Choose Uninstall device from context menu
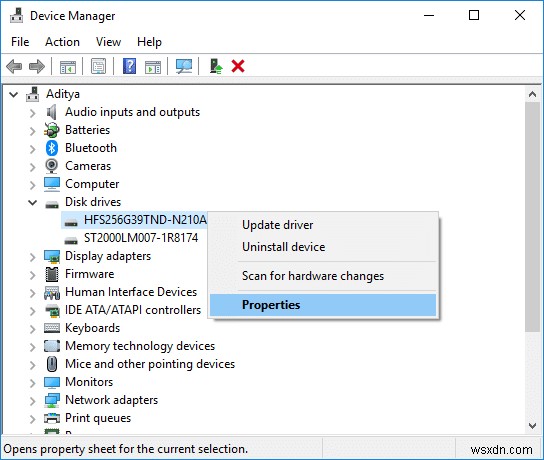Viewport: 544px width, 460px height. coord(323,247)
